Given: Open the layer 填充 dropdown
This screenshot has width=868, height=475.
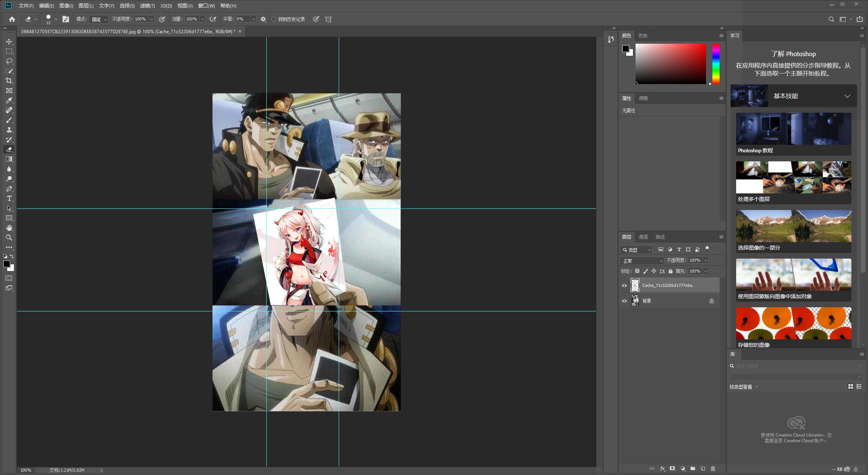Looking at the screenshot, I should pos(706,271).
